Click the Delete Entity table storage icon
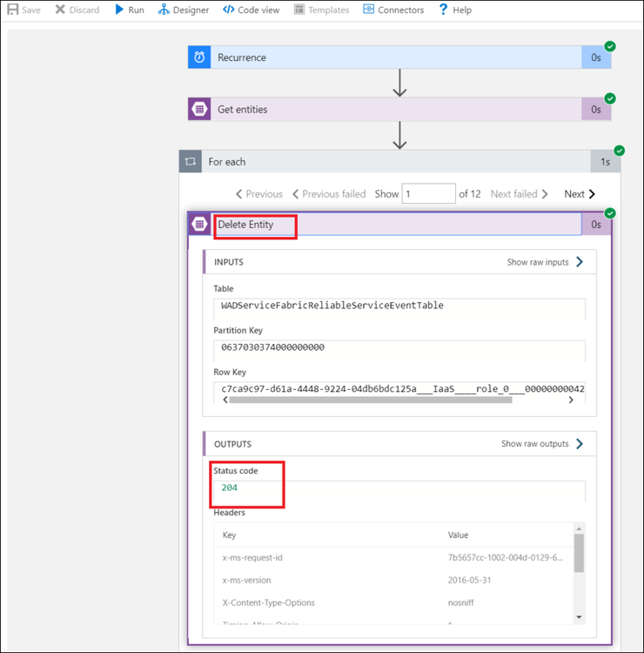The width and height of the screenshot is (644, 653). [x=199, y=224]
